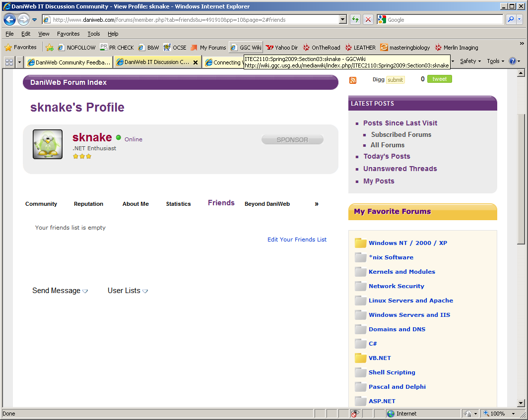
Task: Click the Digg submit button
Action: point(395,80)
